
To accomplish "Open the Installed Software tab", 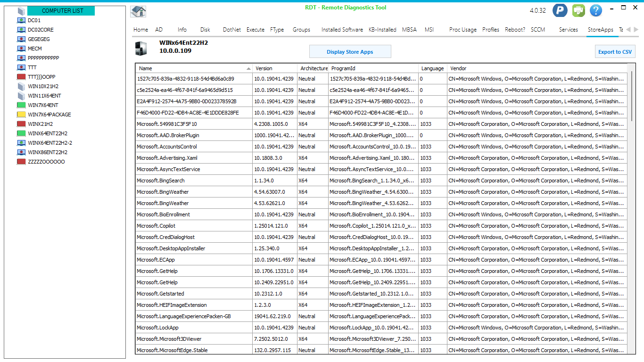I will 342,29.
